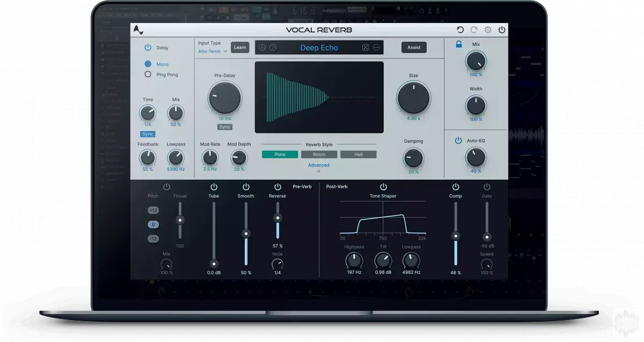Toggle the delay Time Sync button

pos(148,134)
